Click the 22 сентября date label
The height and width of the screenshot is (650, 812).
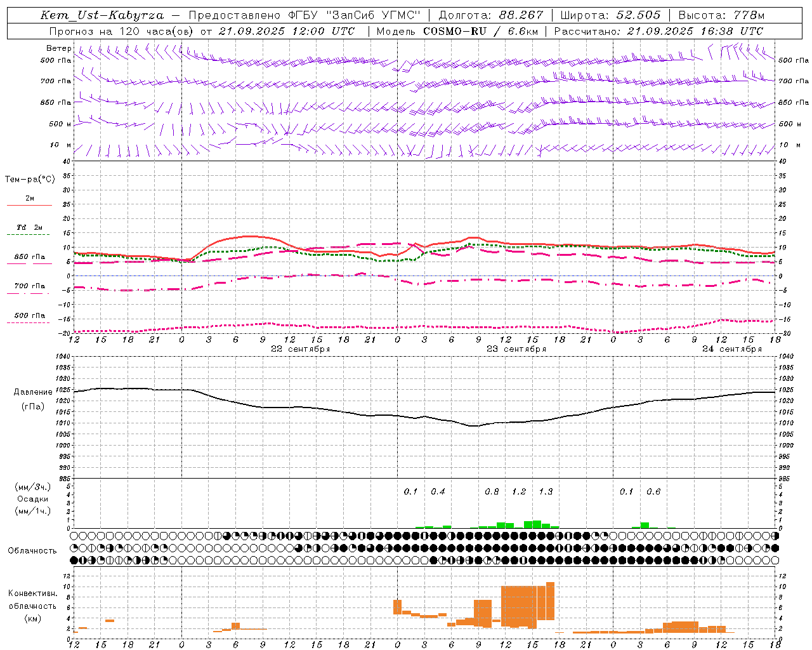(301, 349)
